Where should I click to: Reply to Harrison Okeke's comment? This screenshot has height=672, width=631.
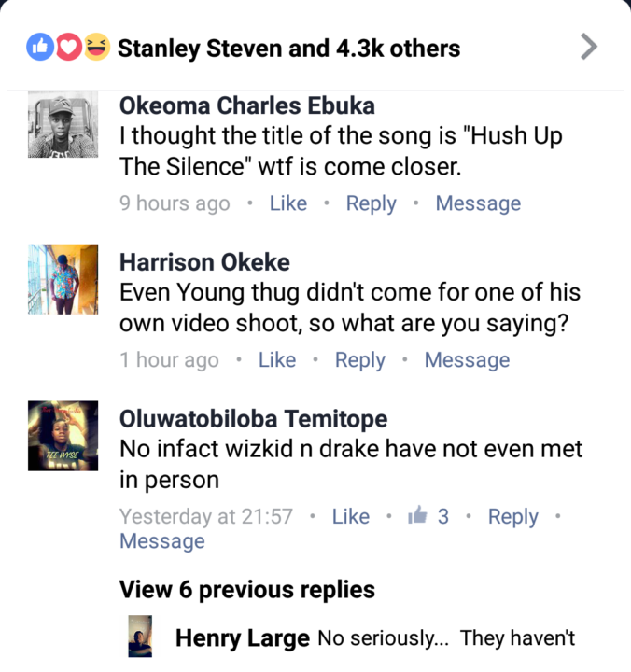pyautogui.click(x=359, y=360)
